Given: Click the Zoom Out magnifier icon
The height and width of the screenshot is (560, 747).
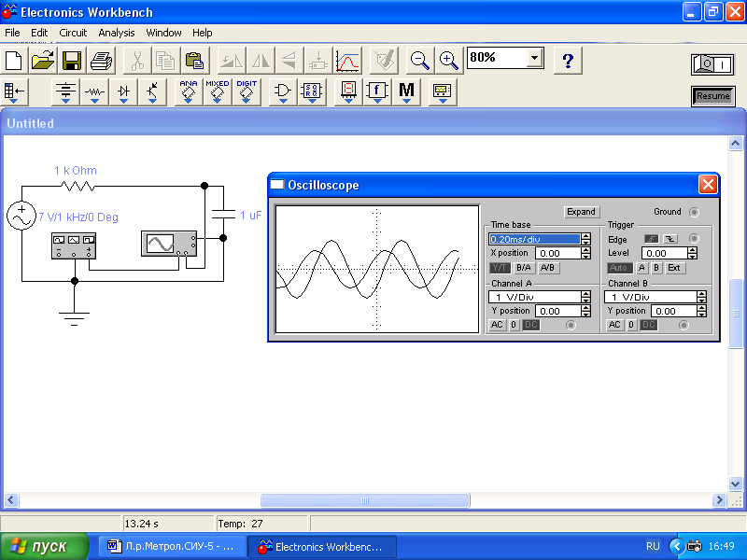Looking at the screenshot, I should pyautogui.click(x=419, y=61).
